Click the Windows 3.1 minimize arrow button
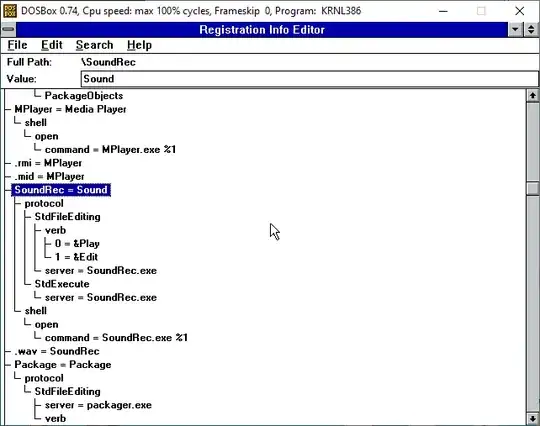The height and width of the screenshot is (426, 540). click(515, 30)
